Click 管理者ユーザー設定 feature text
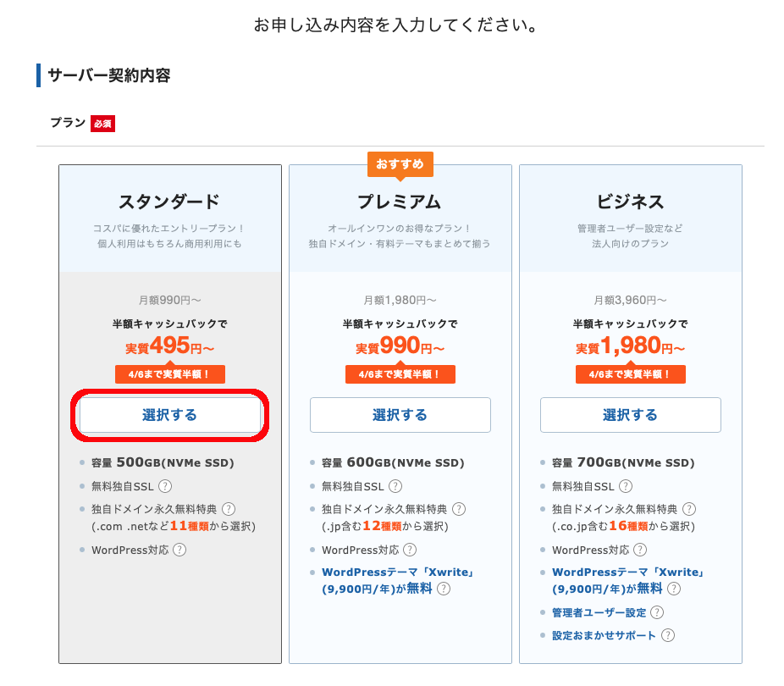The image size is (784, 686). (x=599, y=612)
